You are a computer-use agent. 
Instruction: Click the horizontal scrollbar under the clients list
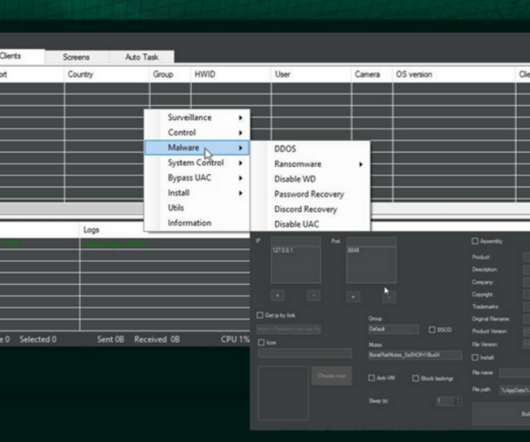click(72, 208)
